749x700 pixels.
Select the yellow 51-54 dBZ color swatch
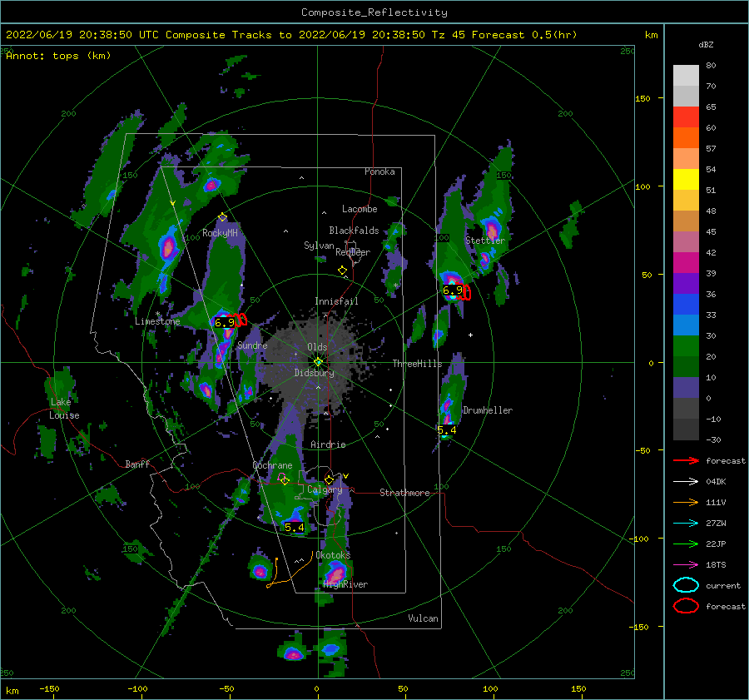[x=686, y=180]
